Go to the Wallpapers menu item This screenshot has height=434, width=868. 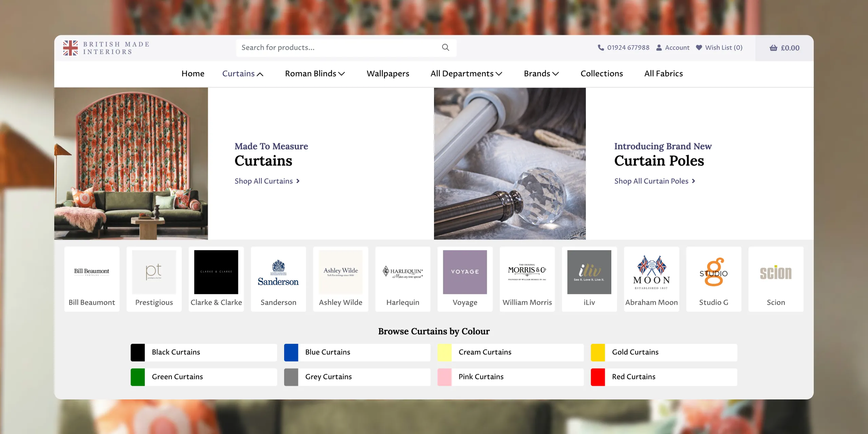(x=388, y=74)
